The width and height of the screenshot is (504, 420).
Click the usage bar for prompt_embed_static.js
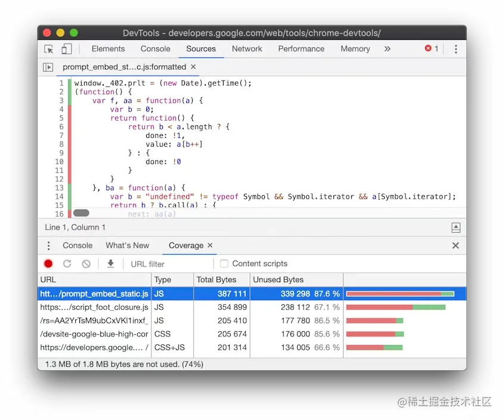(x=400, y=294)
